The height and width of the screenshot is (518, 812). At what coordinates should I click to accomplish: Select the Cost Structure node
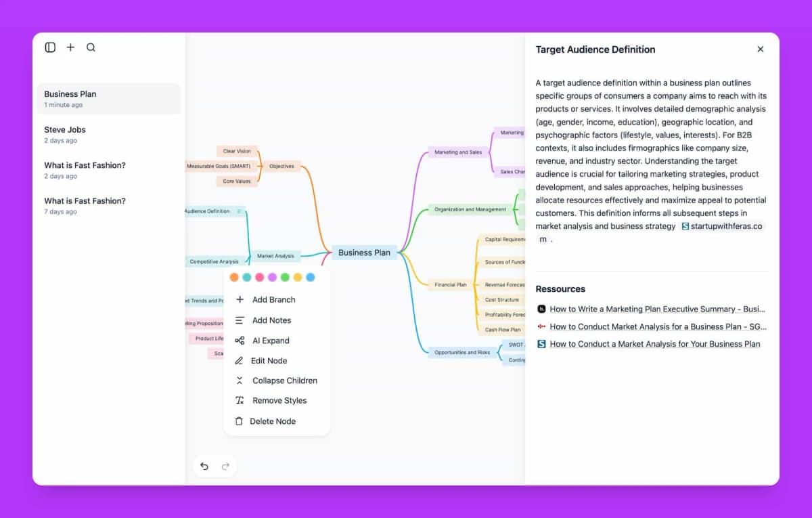click(502, 300)
